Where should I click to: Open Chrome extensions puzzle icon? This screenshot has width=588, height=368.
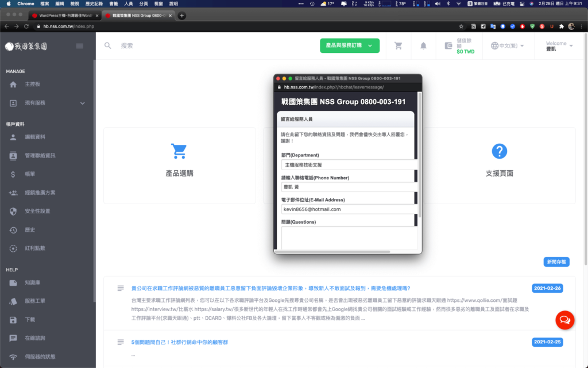click(562, 26)
